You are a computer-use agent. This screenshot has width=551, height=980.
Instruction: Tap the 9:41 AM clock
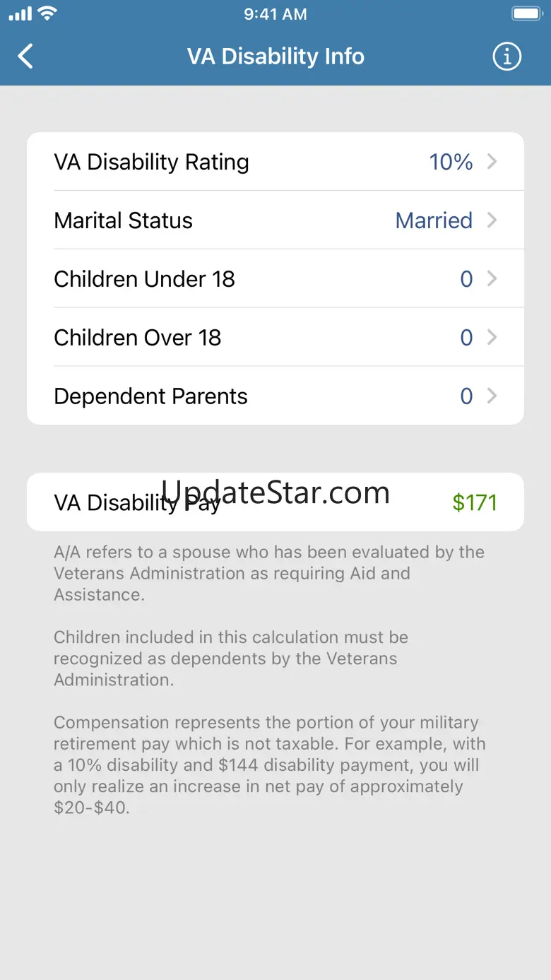point(275,14)
